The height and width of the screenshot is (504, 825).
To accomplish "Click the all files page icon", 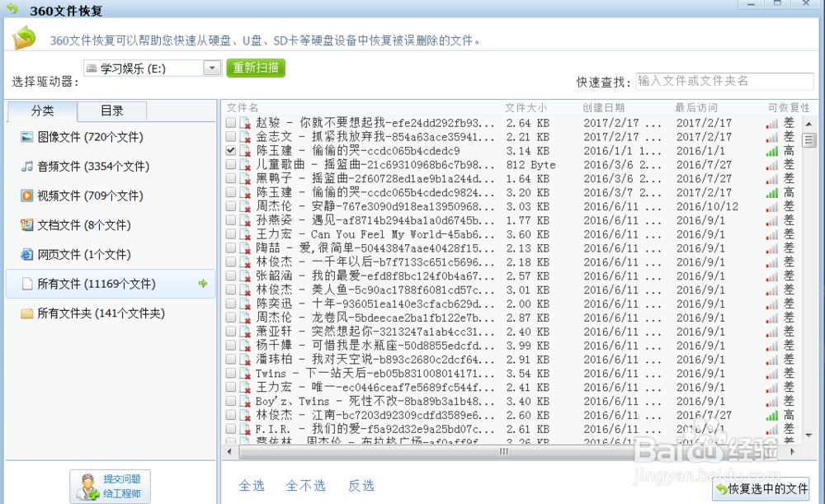I will coord(27,284).
